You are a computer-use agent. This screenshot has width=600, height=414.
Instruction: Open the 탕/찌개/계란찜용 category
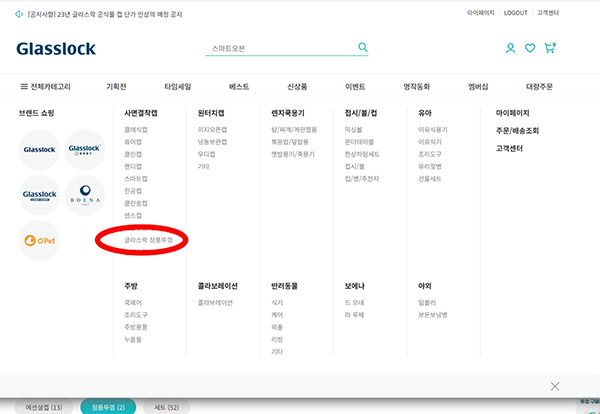pyautogui.click(x=294, y=130)
